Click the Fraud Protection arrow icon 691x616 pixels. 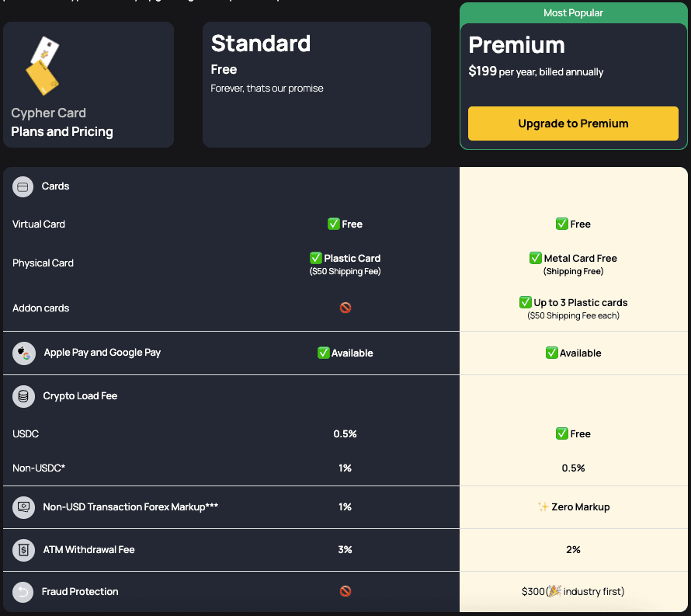(23, 592)
